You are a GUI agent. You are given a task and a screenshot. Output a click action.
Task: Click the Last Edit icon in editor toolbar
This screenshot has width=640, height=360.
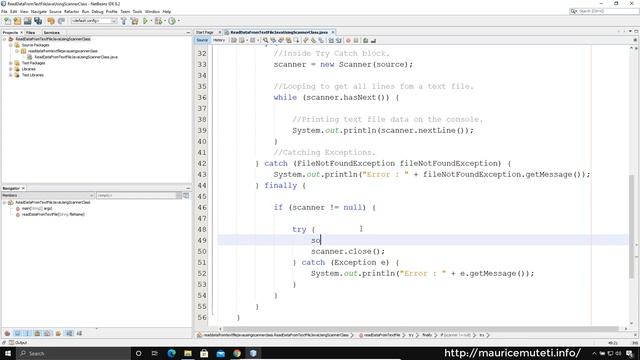(x=234, y=40)
